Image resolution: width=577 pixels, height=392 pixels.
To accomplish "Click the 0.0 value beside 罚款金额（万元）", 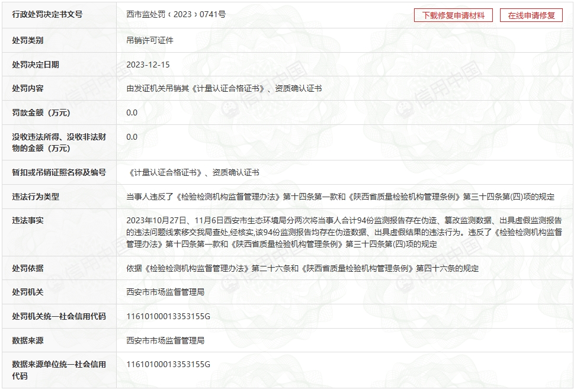I will (132, 113).
